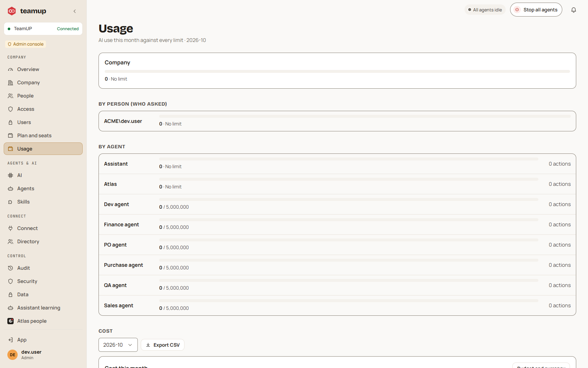Click the All agents idle status pill
Viewport: 588px width, 368px height.
point(485,10)
